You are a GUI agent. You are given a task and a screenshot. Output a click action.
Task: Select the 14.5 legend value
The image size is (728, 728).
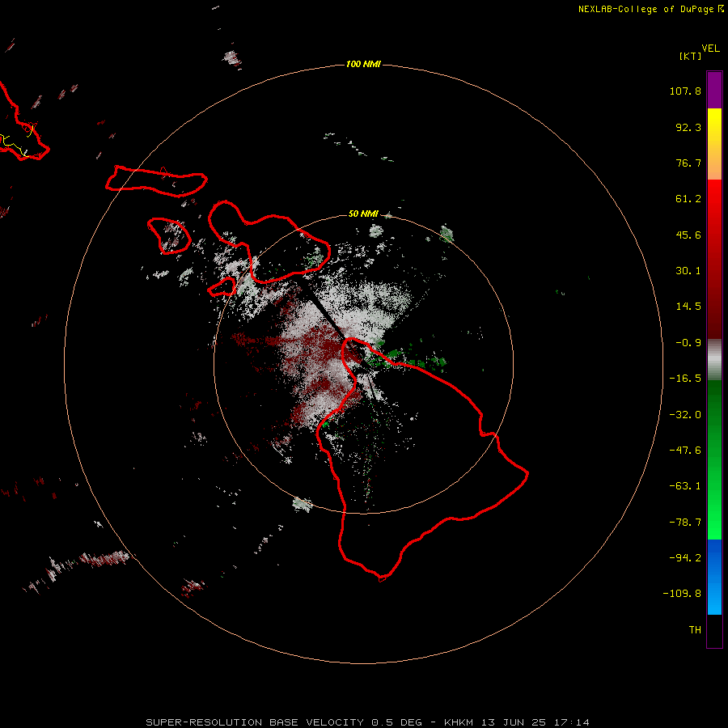688,307
